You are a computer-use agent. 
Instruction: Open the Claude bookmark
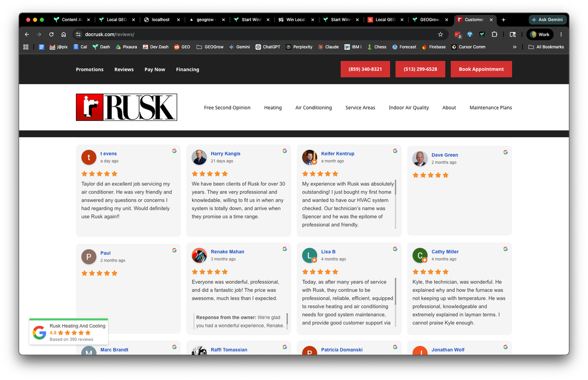pyautogui.click(x=328, y=47)
